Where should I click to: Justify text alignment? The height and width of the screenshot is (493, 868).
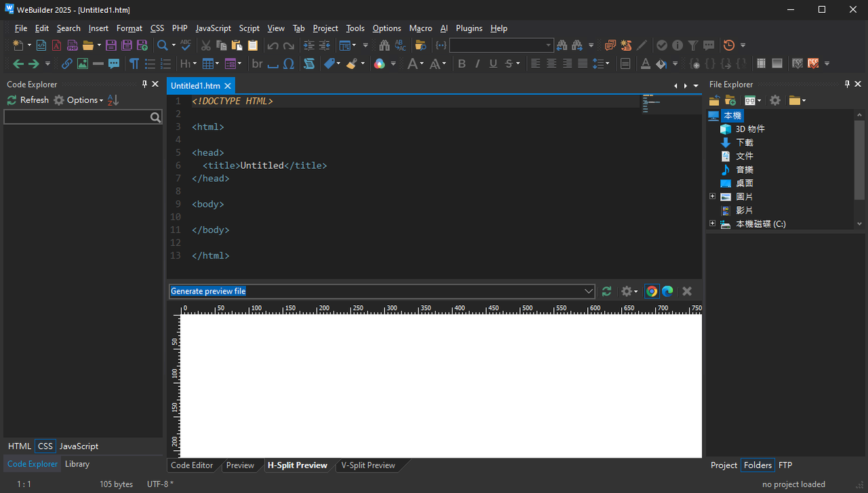click(583, 64)
